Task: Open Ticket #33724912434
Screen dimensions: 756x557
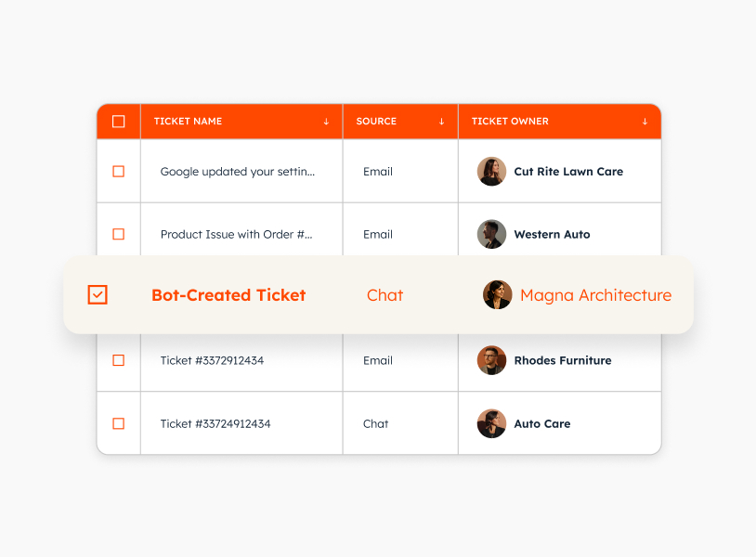Action: pos(215,424)
